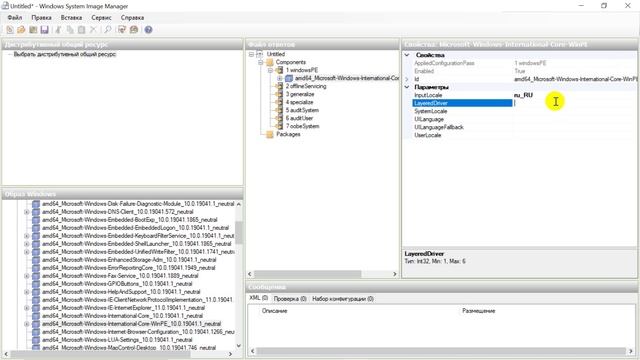Open the Сервис menu
The width and height of the screenshot is (640, 360).
[101, 18]
